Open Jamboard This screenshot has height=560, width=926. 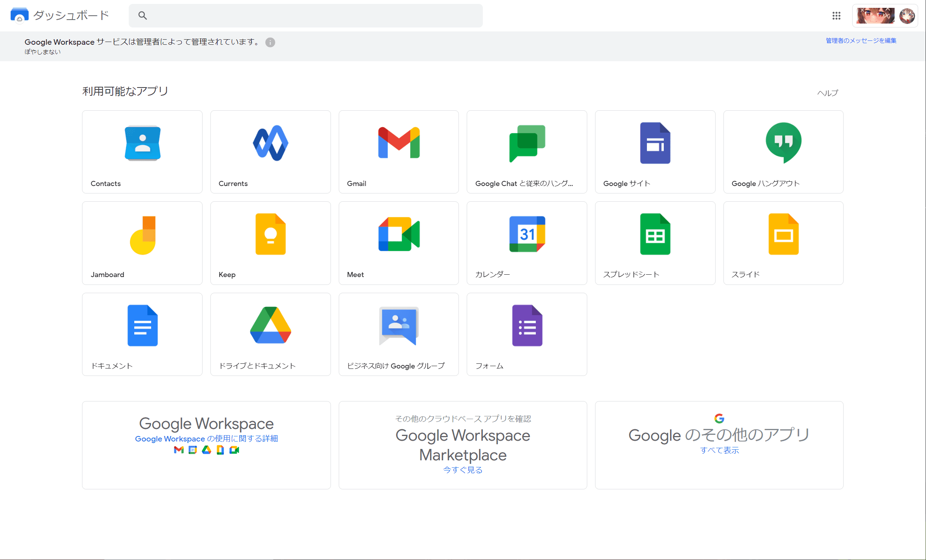click(x=142, y=243)
